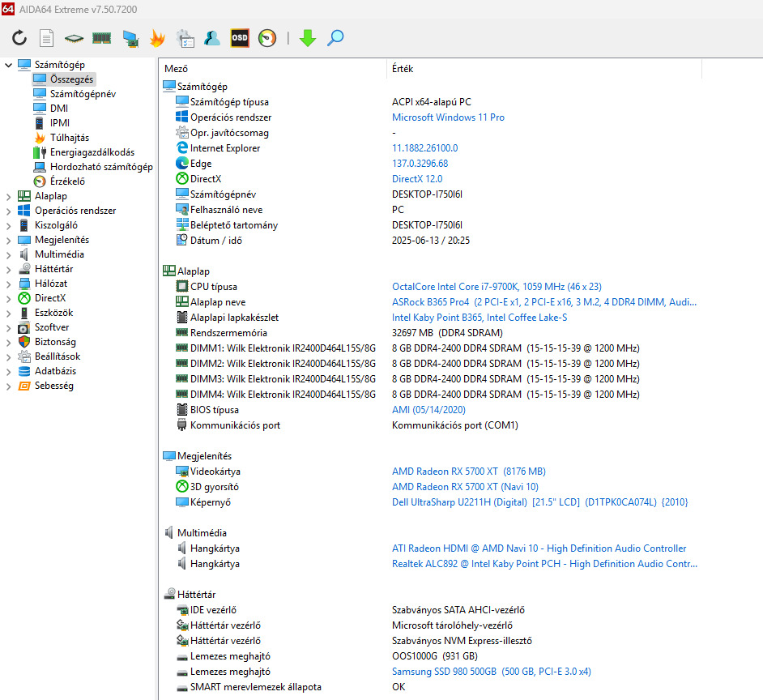
Task: Open the Internet Explorer version 11.1882.26100.0 link
Action: [x=424, y=148]
